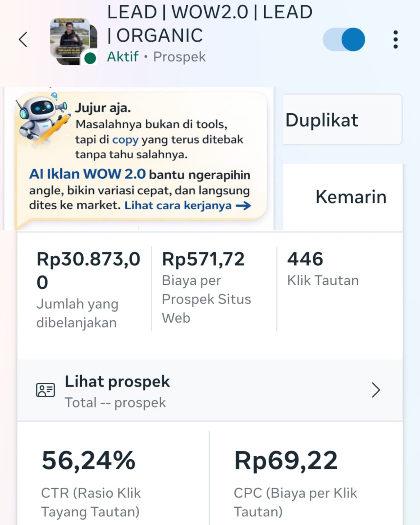Tap the green active status dot
Viewport: 420px width, 525px height.
point(90,58)
